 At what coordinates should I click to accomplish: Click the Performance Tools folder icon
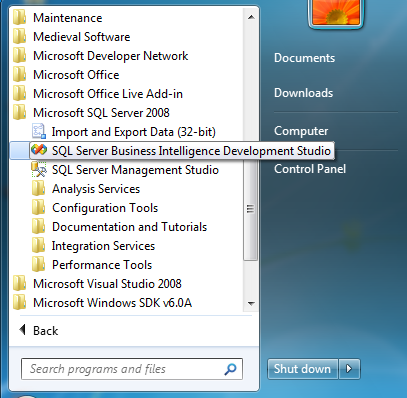pos(38,265)
